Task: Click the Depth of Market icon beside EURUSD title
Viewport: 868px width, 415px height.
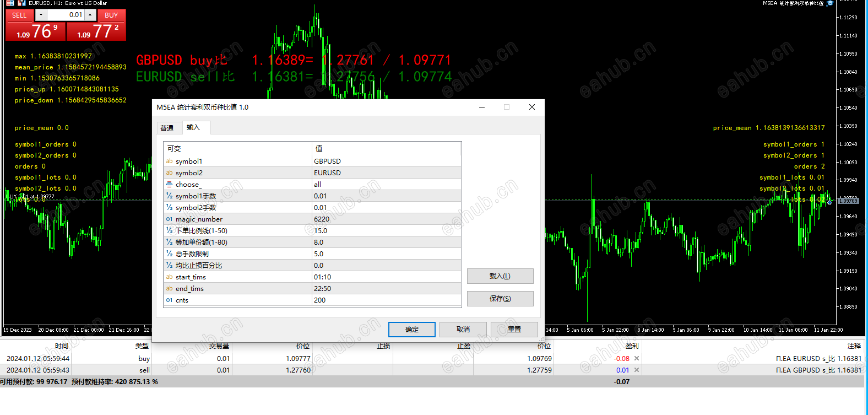Action: coord(10,3)
